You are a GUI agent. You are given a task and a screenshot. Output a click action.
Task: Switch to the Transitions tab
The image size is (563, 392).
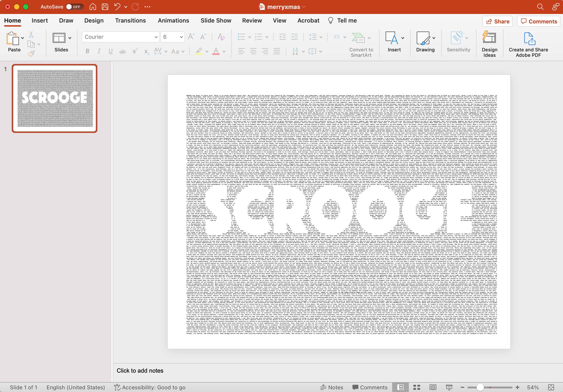130,21
